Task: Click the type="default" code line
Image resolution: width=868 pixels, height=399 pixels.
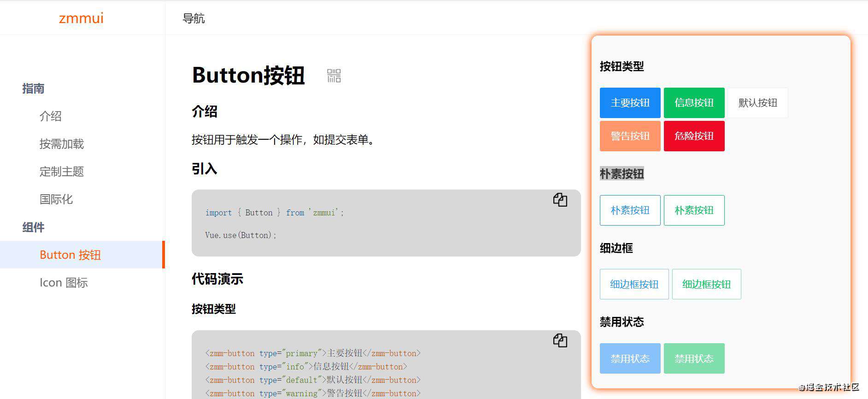Action: [313, 380]
